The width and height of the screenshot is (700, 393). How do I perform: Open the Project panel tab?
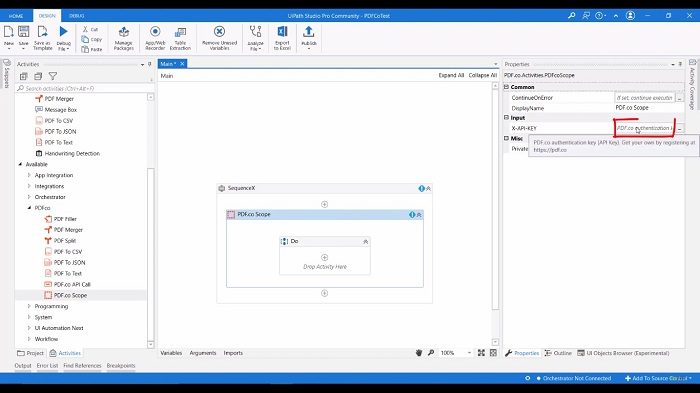pos(30,353)
